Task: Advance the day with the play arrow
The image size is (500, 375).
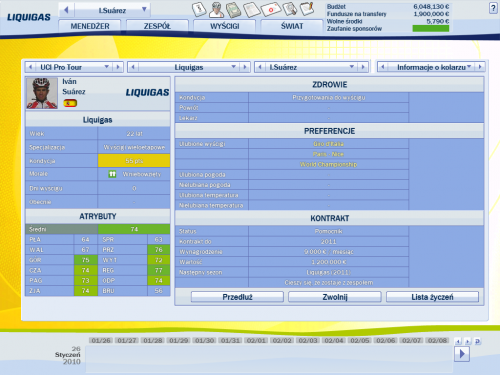Action: pos(462,354)
